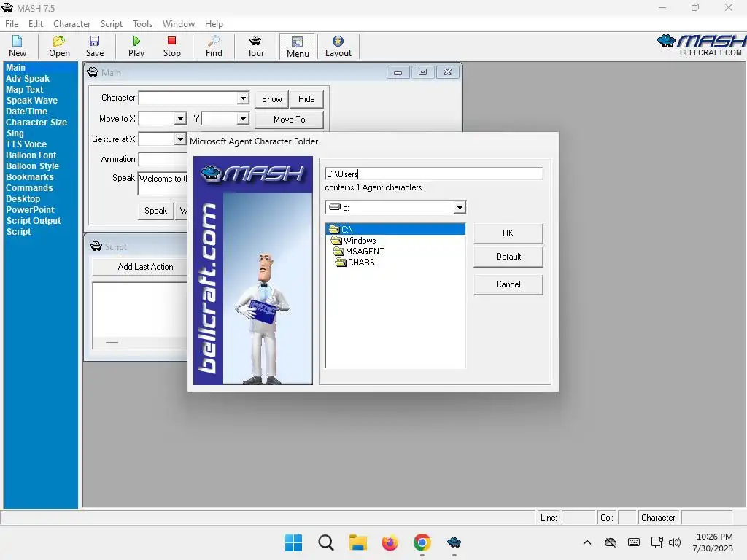Click the folder path input field
The width and height of the screenshot is (747, 560).
click(433, 174)
